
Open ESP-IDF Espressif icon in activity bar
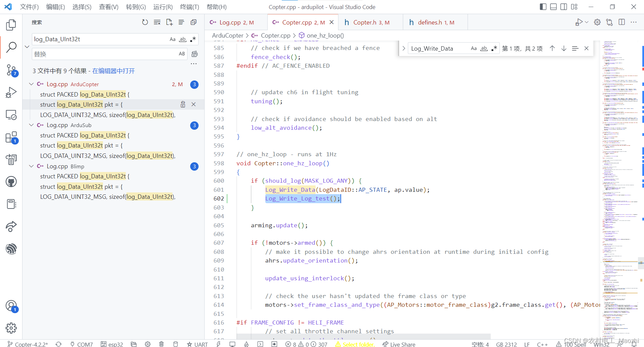pyautogui.click(x=11, y=249)
